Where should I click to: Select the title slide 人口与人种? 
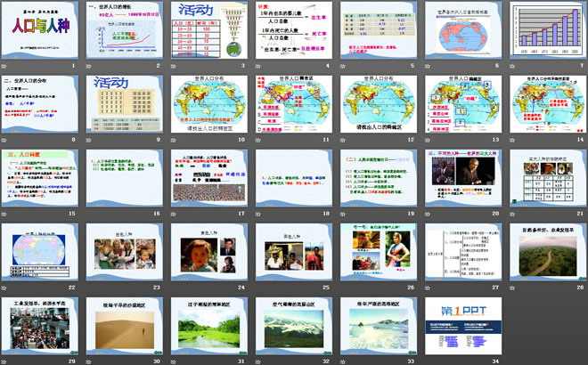click(37, 31)
